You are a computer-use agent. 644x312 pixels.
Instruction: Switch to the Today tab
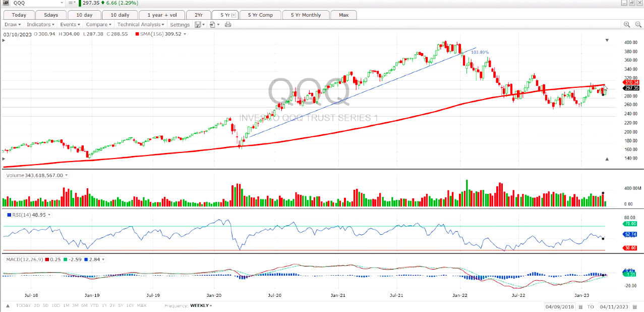[19, 15]
